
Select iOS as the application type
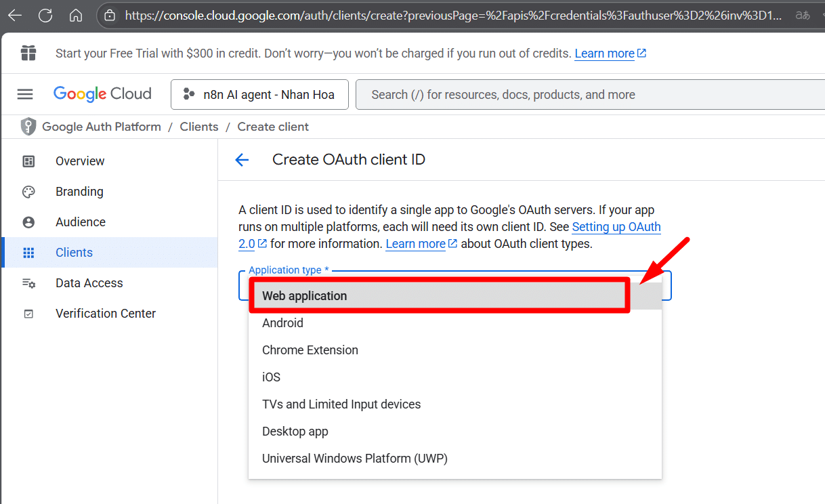[x=455, y=377]
